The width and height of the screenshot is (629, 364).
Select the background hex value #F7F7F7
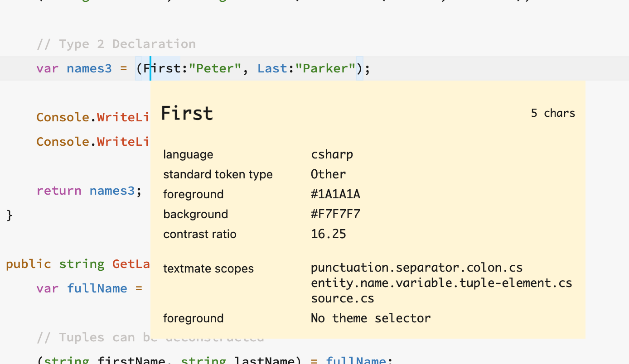[x=335, y=214]
